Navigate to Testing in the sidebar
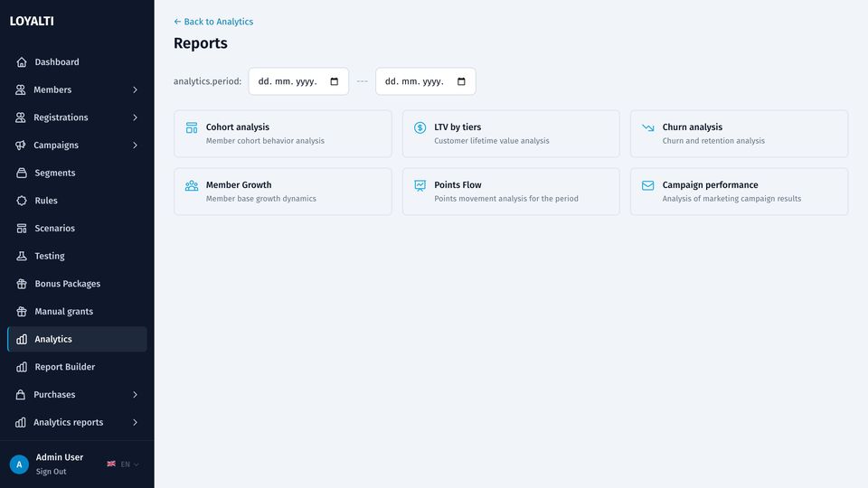This screenshot has height=488, width=868. click(x=78, y=256)
